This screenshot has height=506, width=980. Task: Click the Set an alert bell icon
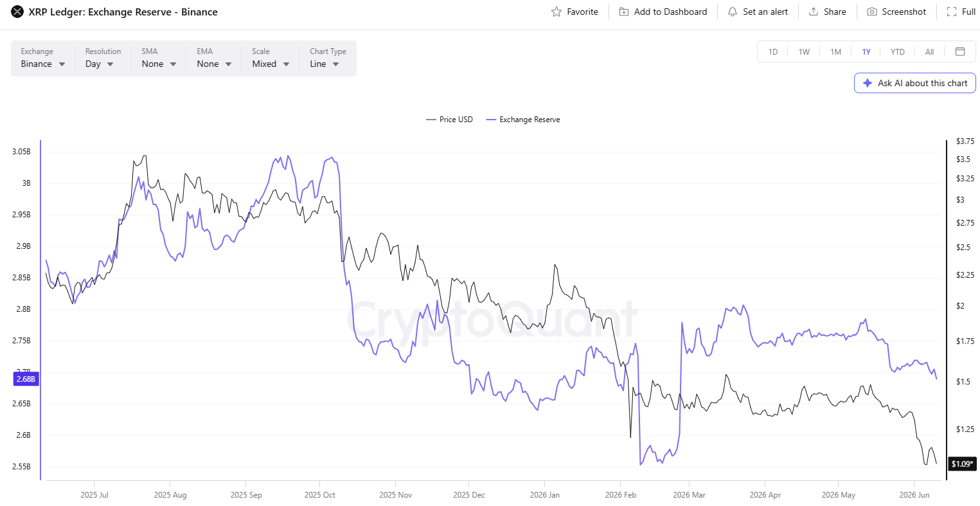click(733, 12)
